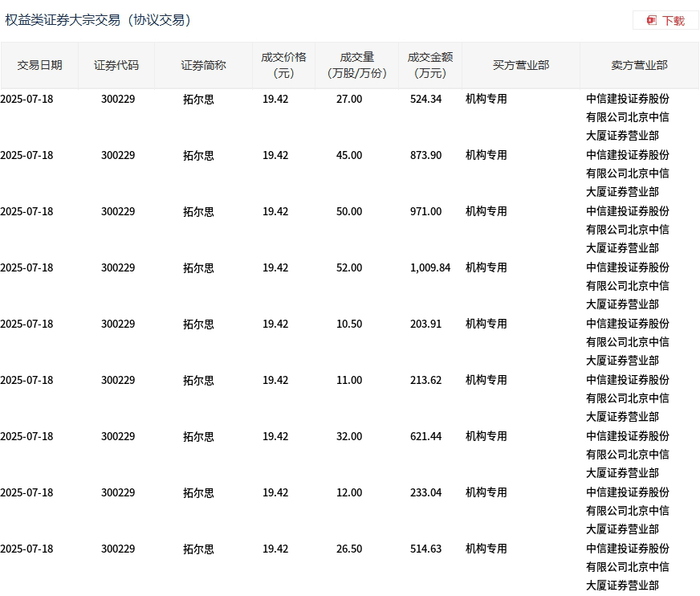Screen dimensions: 700x596
Task: Click the 卖方营业部 column header
Action: pos(639,66)
